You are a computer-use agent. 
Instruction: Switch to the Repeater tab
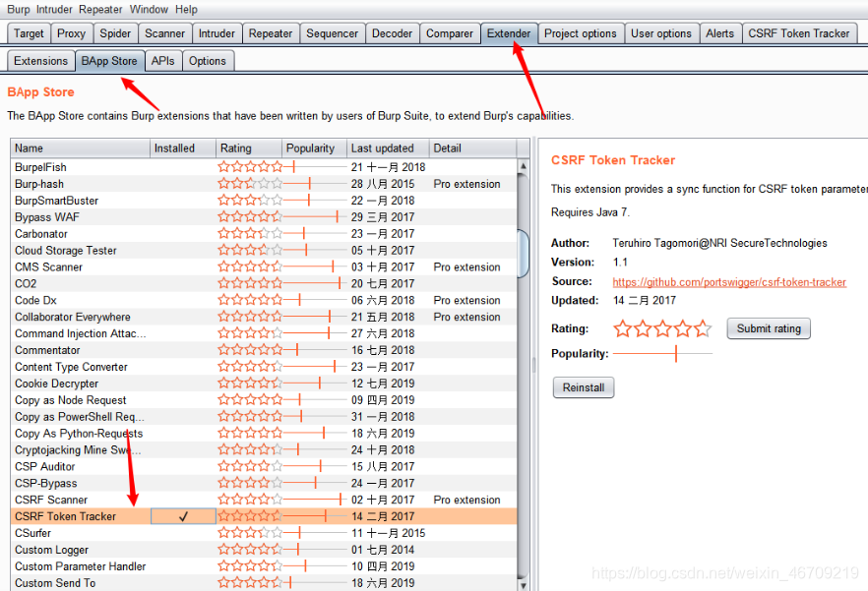(270, 33)
